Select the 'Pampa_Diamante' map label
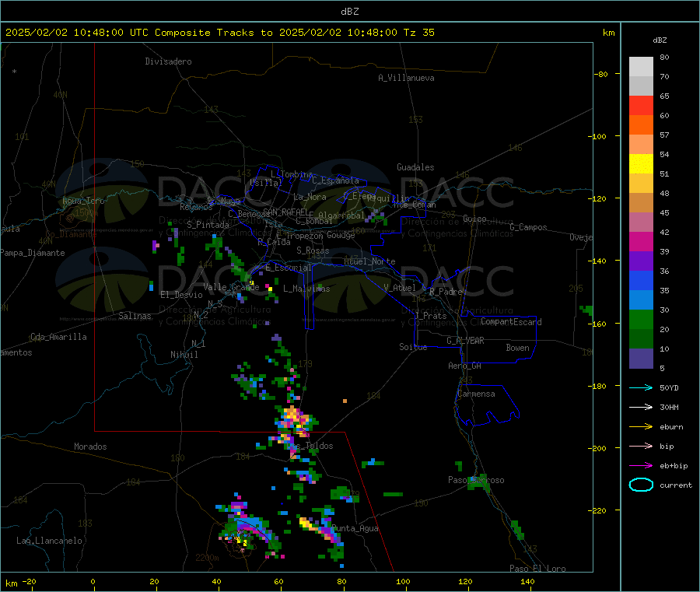 [32, 253]
